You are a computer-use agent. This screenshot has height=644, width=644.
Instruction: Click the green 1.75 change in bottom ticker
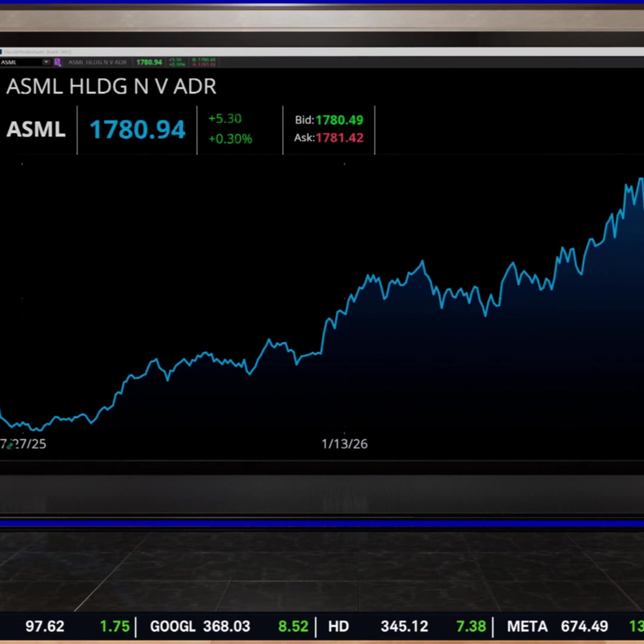click(x=115, y=626)
